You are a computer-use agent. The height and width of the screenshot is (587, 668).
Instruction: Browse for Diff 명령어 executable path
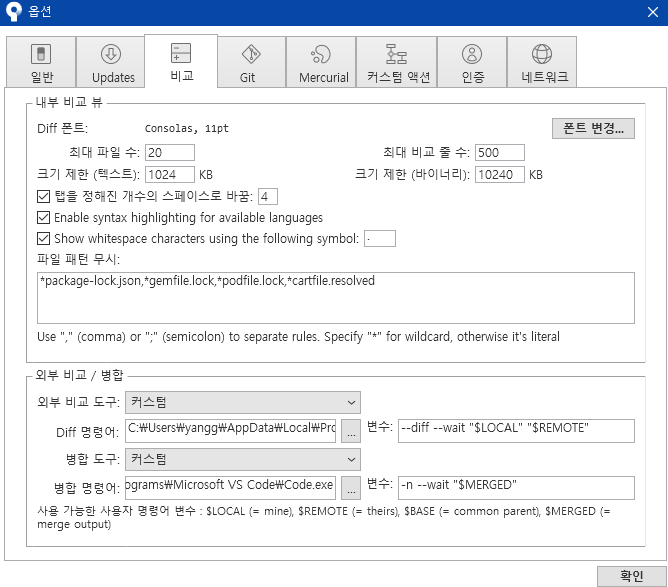point(351,431)
